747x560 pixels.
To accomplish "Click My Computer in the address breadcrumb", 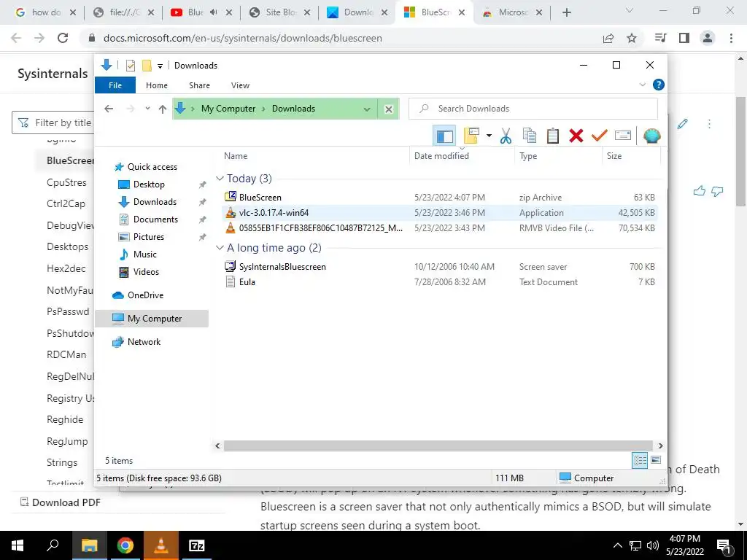I will 228,109.
